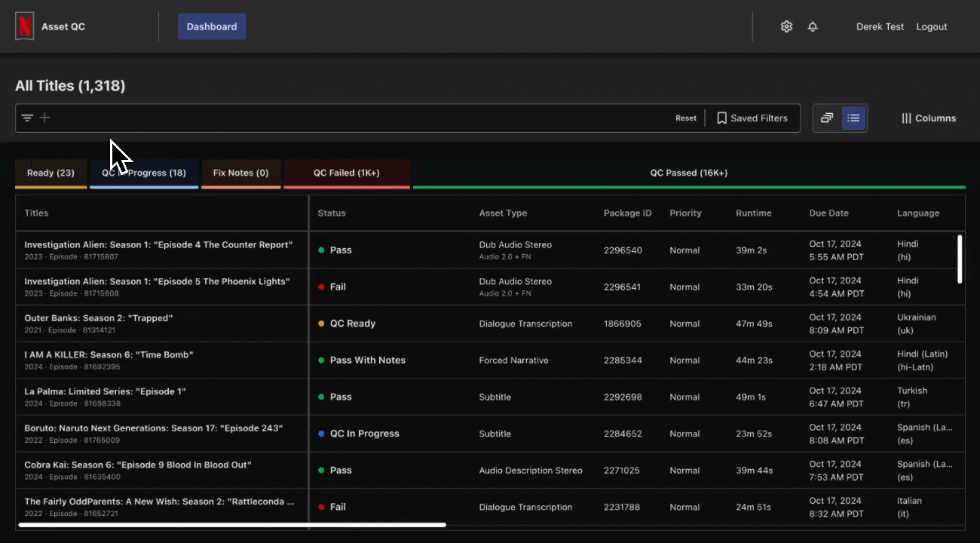The width and height of the screenshot is (980, 543).
Task: Click Package ID 1866905
Action: pyautogui.click(x=623, y=324)
